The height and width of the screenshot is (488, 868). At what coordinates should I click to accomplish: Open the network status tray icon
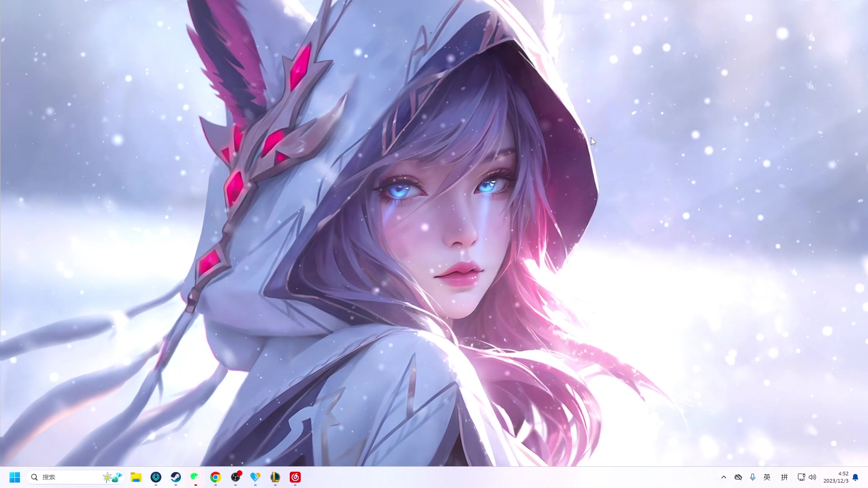point(801,477)
